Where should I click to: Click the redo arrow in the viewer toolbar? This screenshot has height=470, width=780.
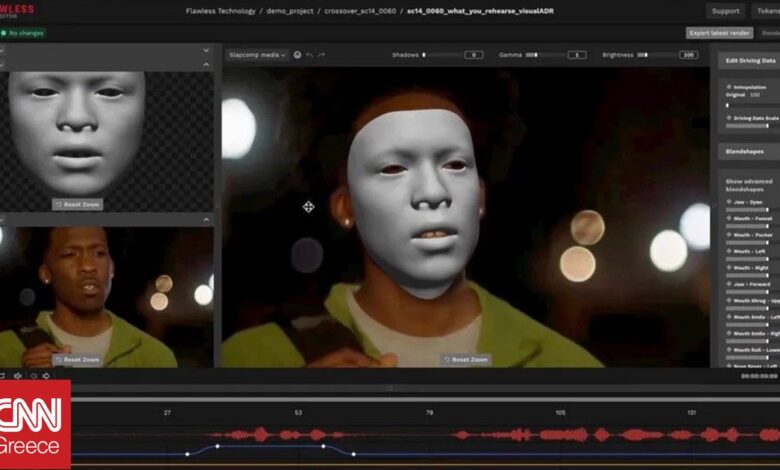click(323, 55)
